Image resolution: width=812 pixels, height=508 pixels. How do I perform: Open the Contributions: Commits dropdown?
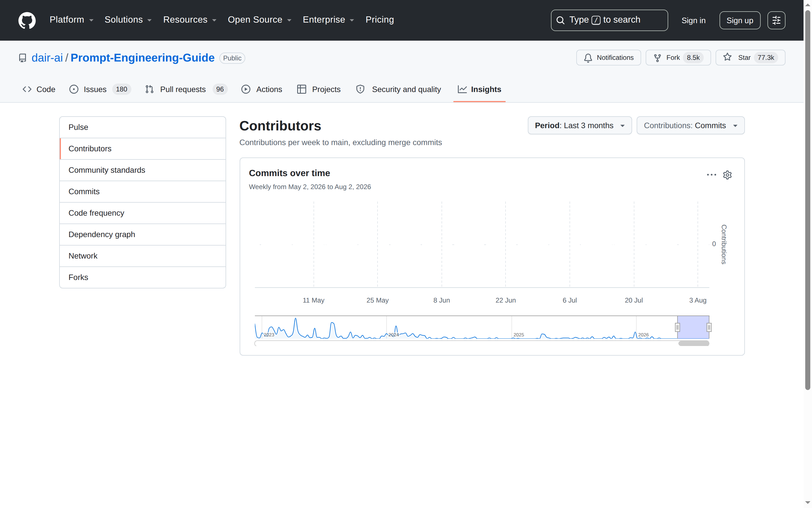coord(690,125)
